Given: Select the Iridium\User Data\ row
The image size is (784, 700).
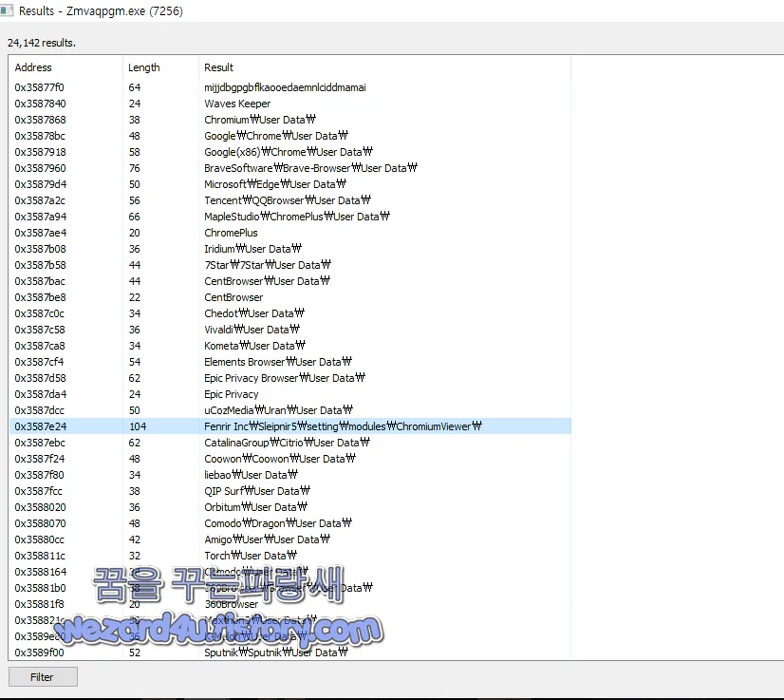Looking at the screenshot, I should (290, 249).
